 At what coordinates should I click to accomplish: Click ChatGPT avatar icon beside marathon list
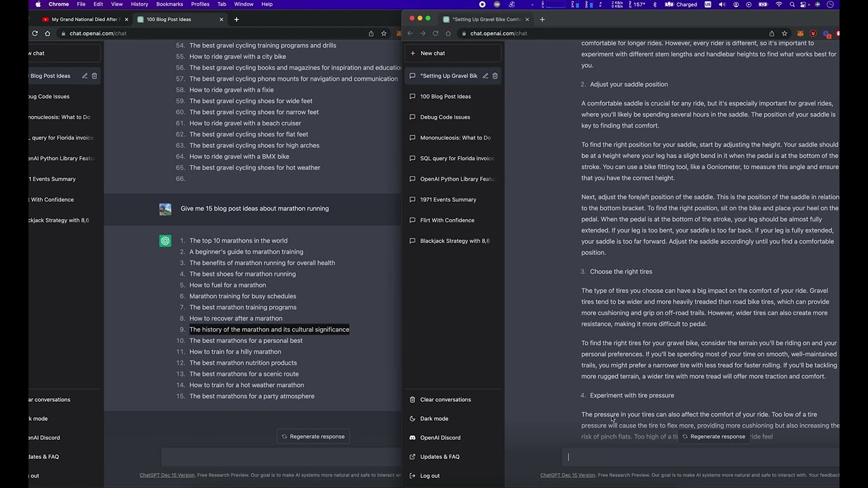pyautogui.click(x=165, y=241)
